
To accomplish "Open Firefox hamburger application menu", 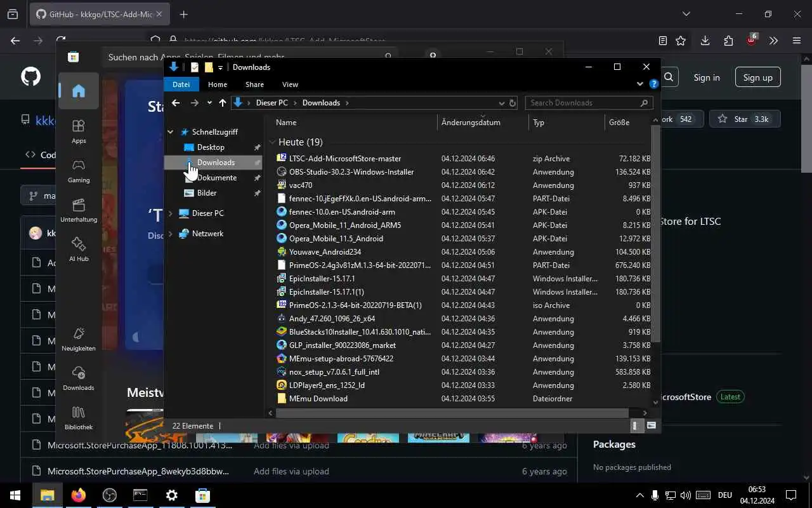I will [797, 41].
